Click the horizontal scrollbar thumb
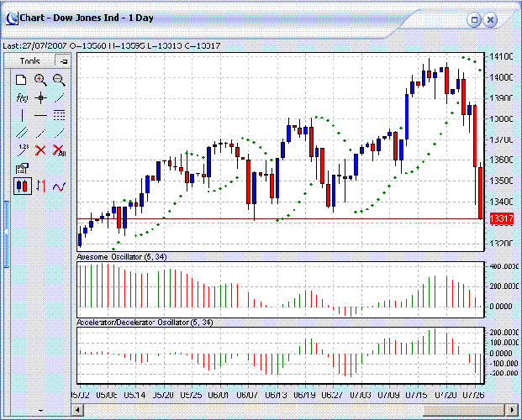Image resolution: width=522 pixels, height=420 pixels. [x=464, y=410]
